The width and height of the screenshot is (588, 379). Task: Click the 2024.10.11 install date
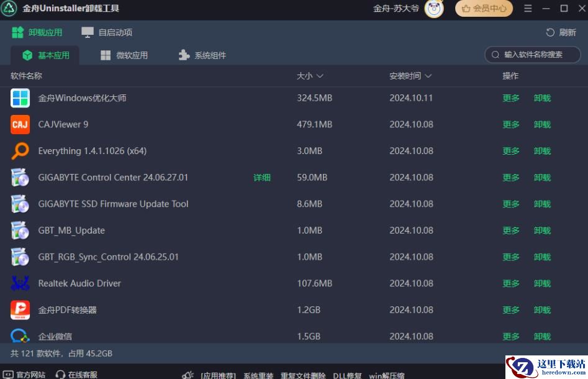411,98
